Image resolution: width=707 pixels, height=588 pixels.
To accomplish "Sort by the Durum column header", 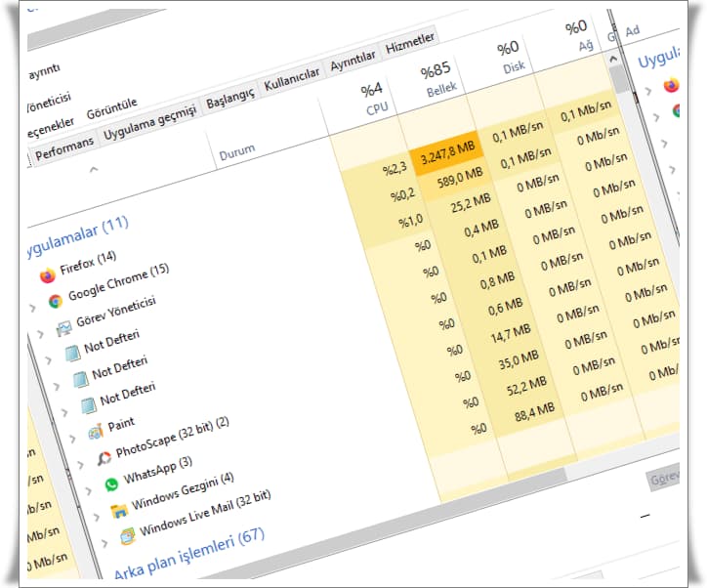I will (237, 151).
